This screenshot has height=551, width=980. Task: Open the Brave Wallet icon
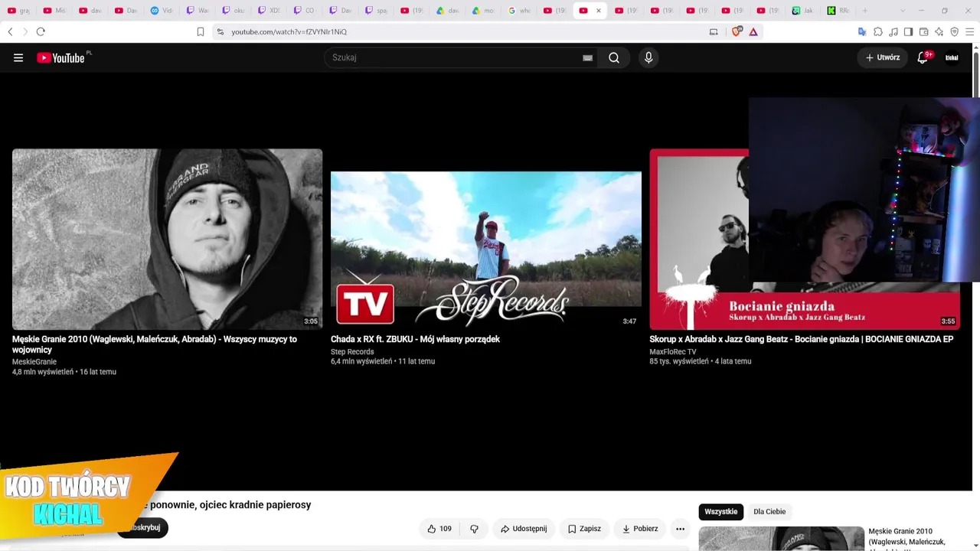[924, 31]
